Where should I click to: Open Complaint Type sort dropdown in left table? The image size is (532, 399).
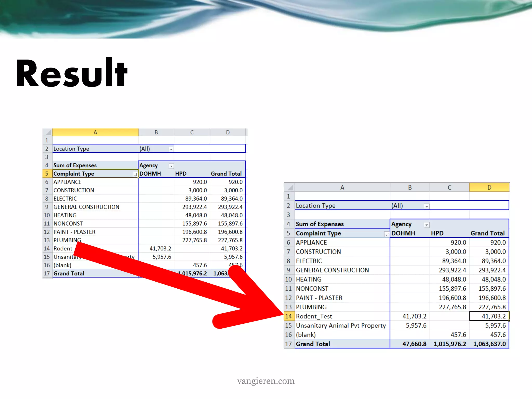coord(135,174)
